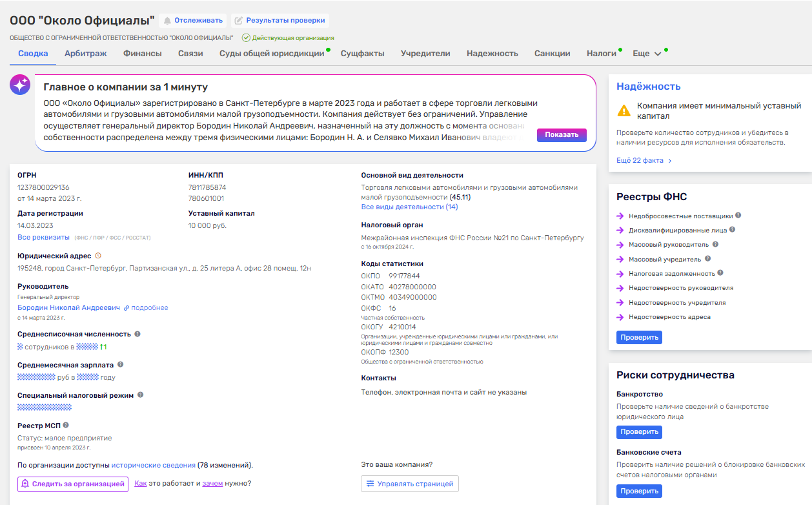This screenshot has width=812, height=505.
Task: Click Недостоверность руководителя item
Action: point(681,288)
